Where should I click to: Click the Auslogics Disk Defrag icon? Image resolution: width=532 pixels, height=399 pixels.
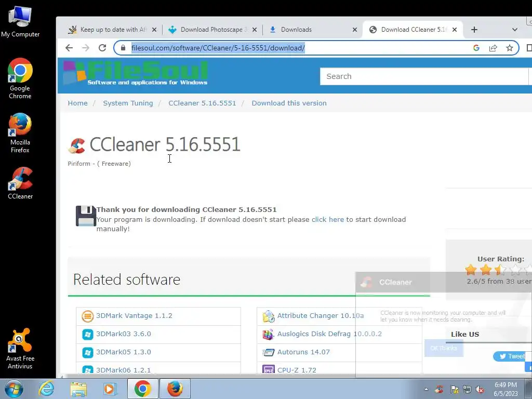click(269, 335)
